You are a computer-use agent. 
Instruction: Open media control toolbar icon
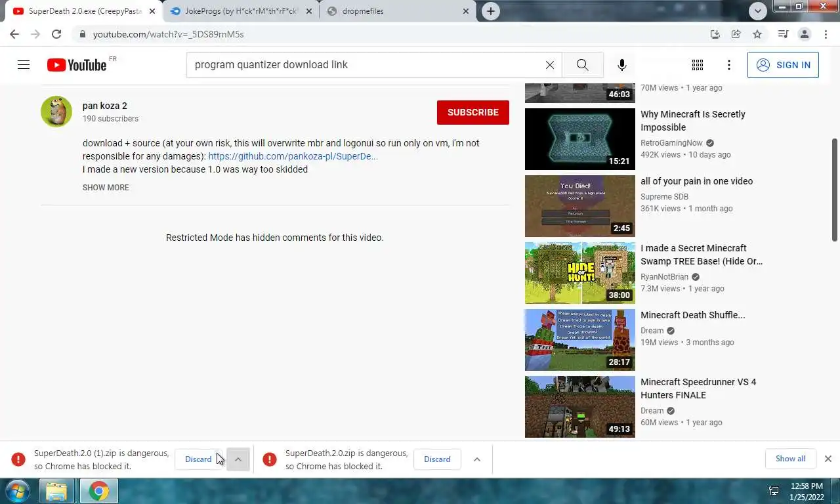[783, 34]
